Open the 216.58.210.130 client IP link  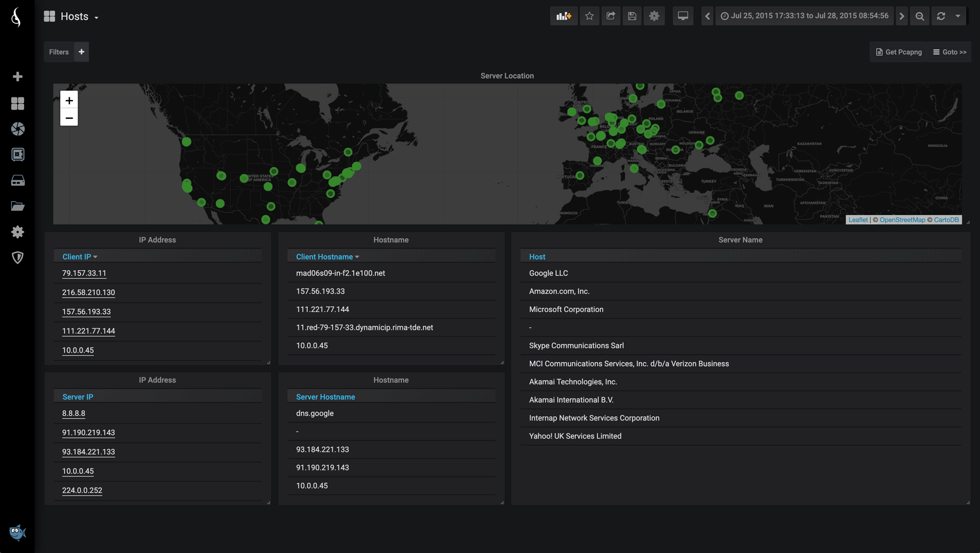coord(88,292)
